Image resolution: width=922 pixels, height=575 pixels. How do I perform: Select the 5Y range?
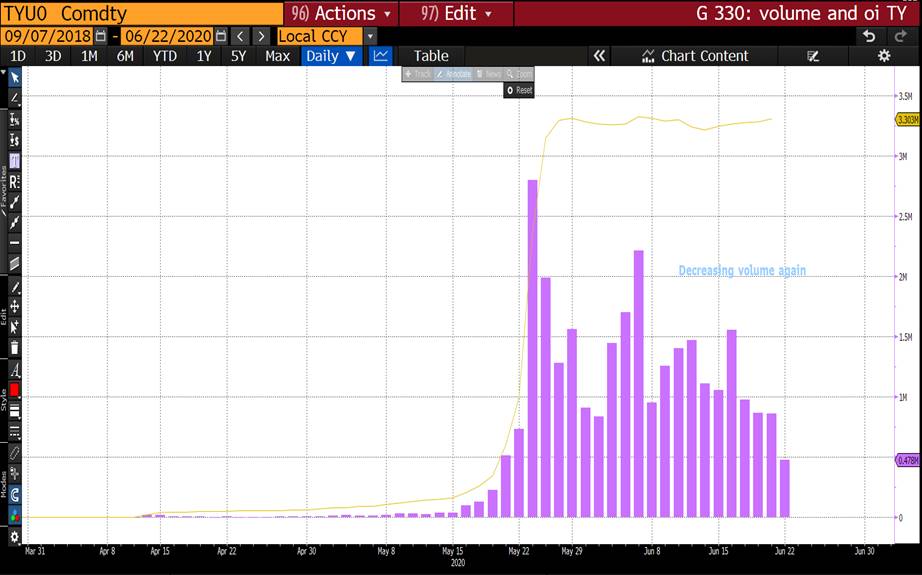pos(238,56)
